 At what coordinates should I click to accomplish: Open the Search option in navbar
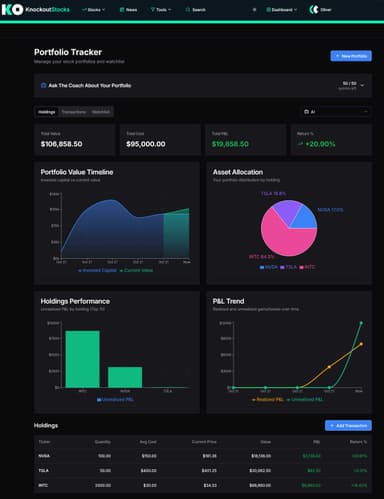196,10
